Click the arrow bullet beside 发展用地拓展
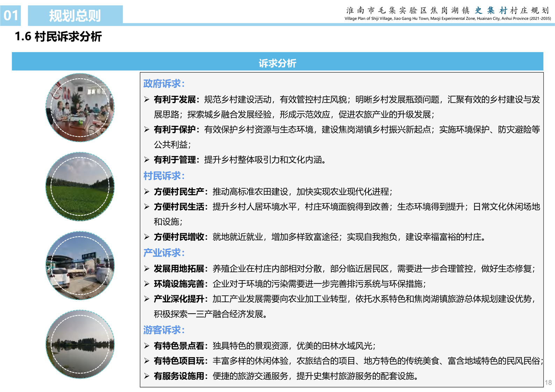Viewport: 555px width, 392px height. point(147,269)
